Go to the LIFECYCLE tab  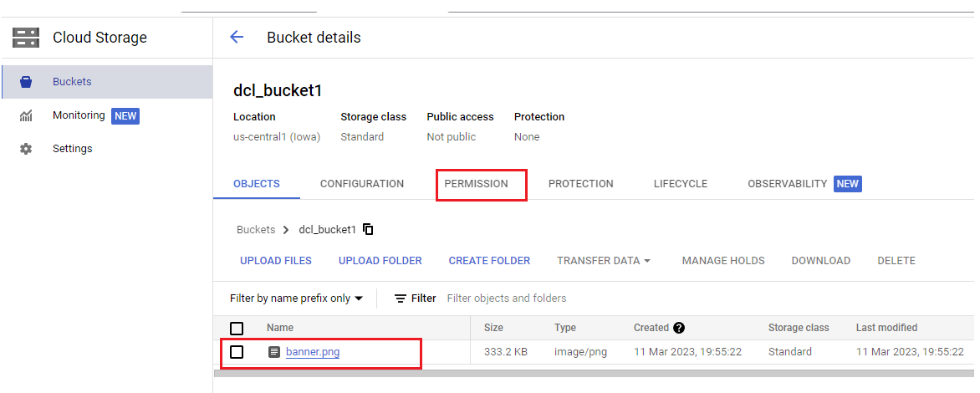pos(681,184)
